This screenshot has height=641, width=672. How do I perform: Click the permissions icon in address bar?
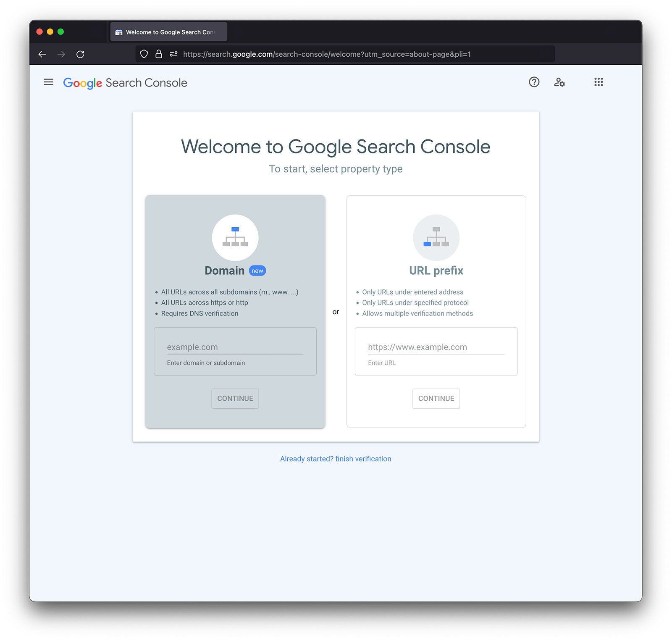point(174,54)
